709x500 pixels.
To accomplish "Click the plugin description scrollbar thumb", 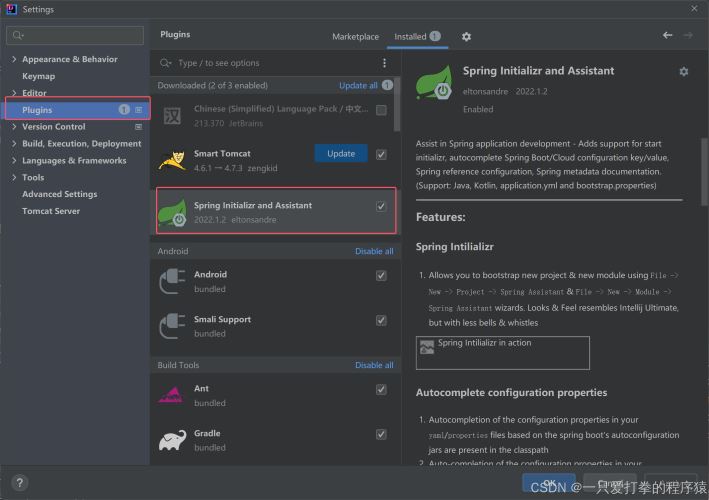I will click(704, 172).
